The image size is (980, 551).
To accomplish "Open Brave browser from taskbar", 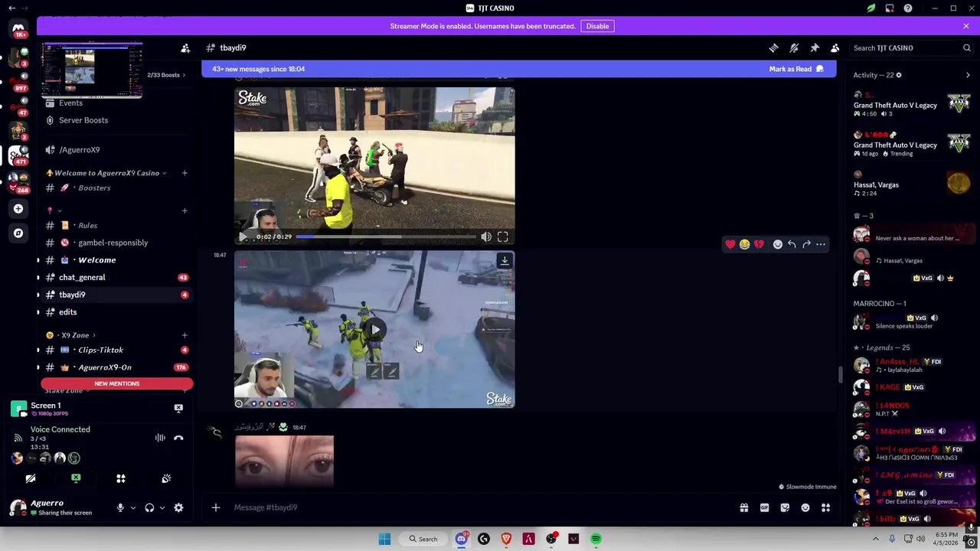I will coord(506,539).
